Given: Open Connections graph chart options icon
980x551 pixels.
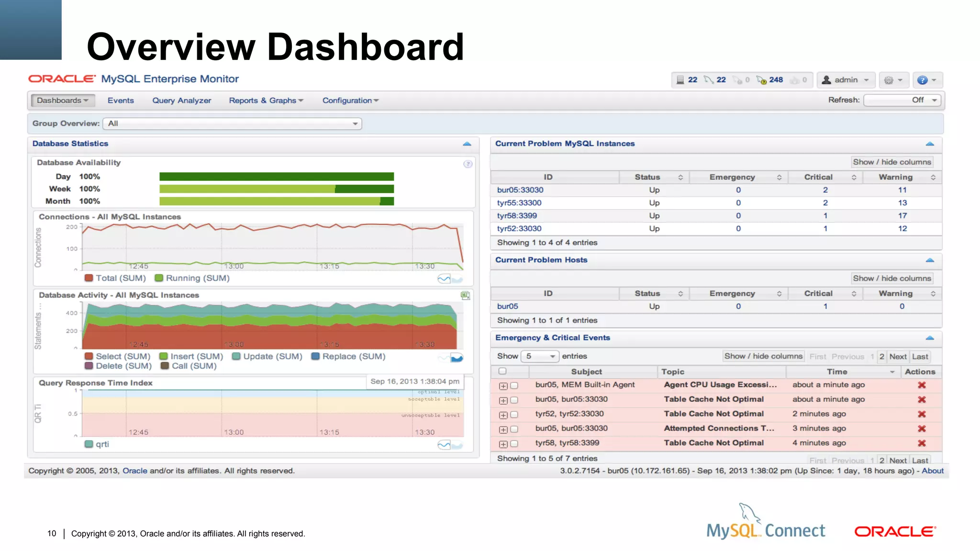Looking at the screenshot, I should point(450,279).
